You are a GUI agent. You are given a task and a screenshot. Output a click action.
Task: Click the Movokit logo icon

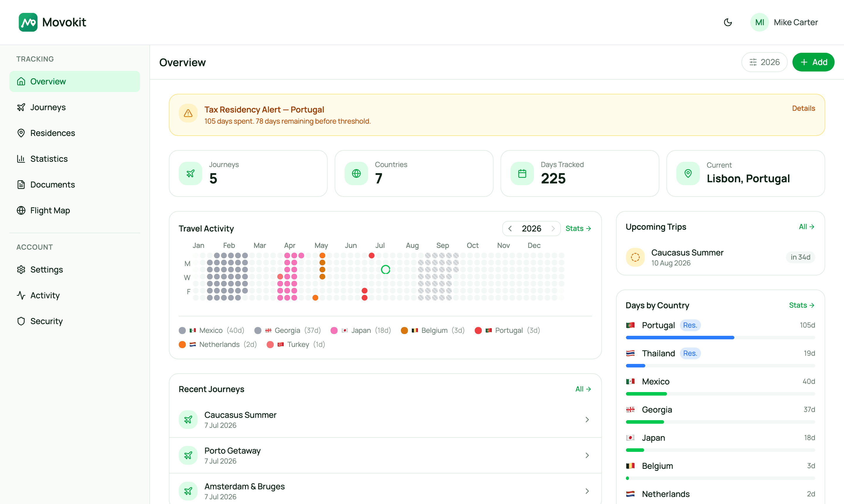point(28,22)
